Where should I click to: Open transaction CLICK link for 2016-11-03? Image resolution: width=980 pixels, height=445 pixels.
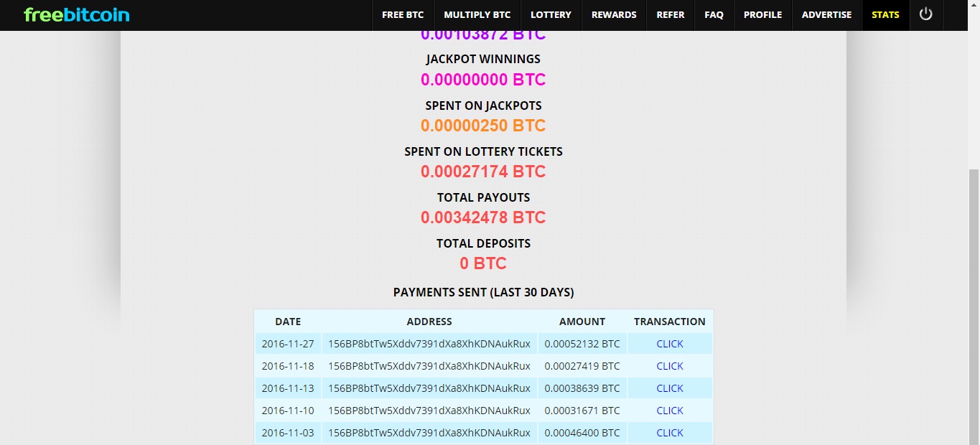tap(670, 433)
